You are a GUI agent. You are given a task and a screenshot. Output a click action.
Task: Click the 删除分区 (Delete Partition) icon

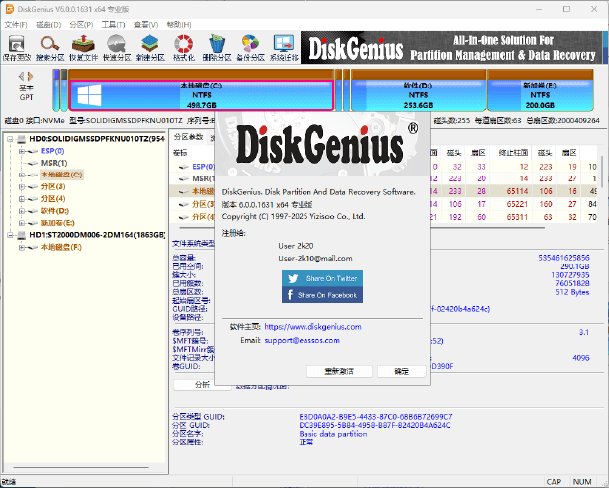(216, 47)
